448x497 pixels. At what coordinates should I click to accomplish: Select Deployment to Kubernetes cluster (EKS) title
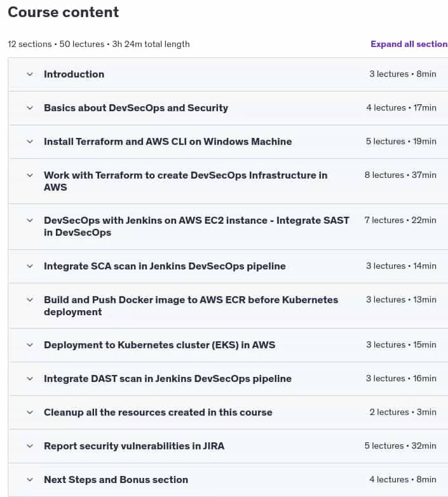(x=160, y=345)
